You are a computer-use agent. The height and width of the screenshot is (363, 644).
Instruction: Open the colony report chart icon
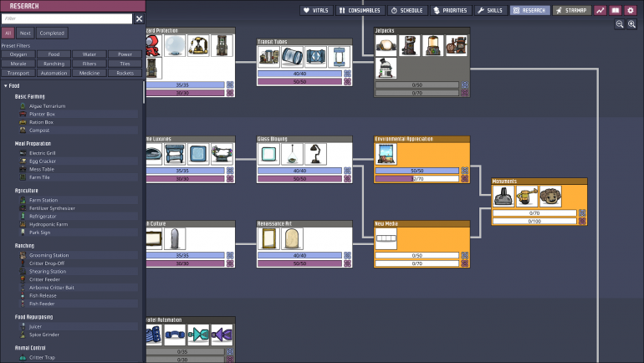pos(601,10)
